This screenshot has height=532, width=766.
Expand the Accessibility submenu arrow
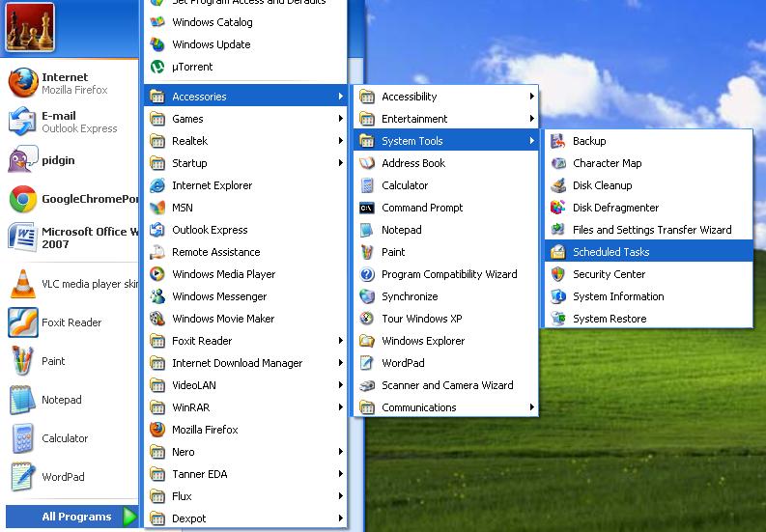(532, 97)
